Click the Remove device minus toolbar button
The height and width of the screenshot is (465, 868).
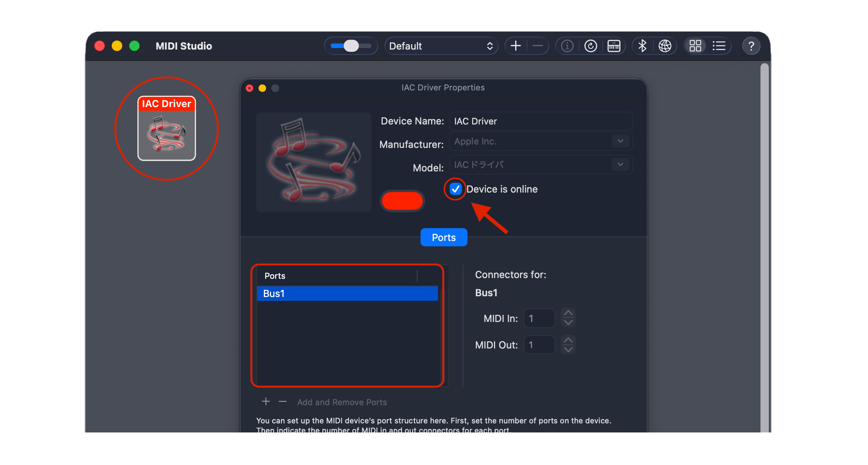coord(538,46)
